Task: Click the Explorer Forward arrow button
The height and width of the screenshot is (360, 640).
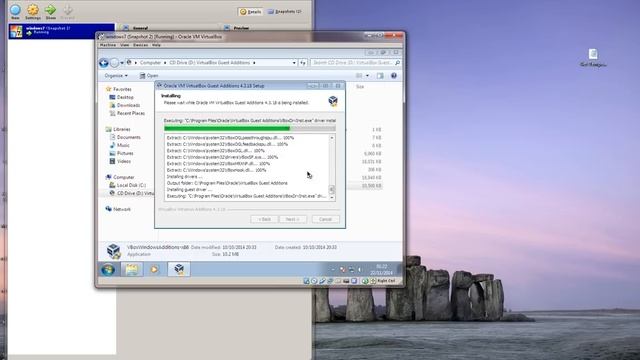Action: (x=114, y=63)
